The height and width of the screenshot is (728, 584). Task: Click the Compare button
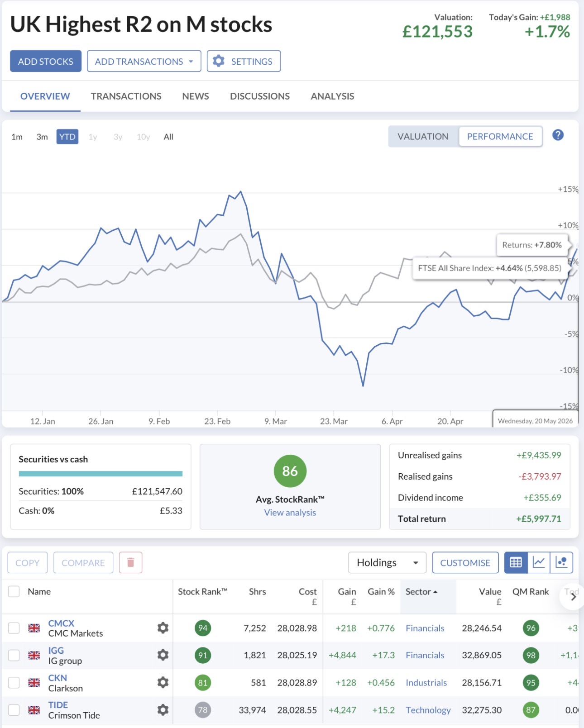point(83,562)
